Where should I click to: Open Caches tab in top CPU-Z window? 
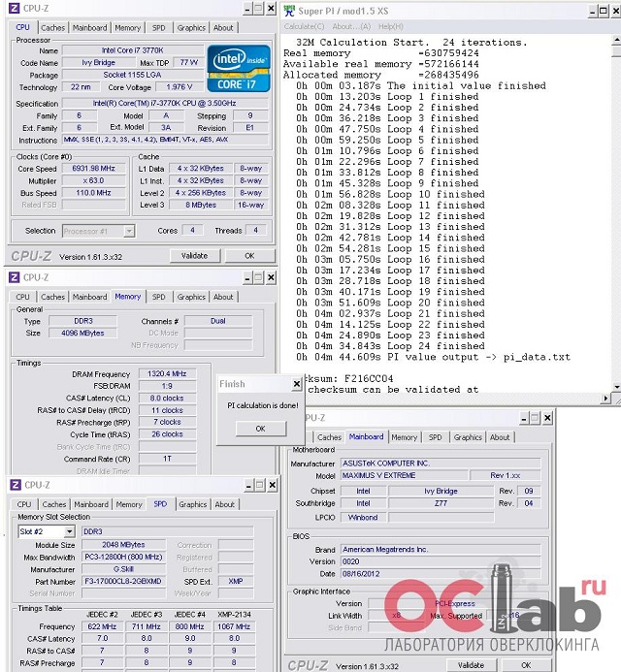pos(52,28)
